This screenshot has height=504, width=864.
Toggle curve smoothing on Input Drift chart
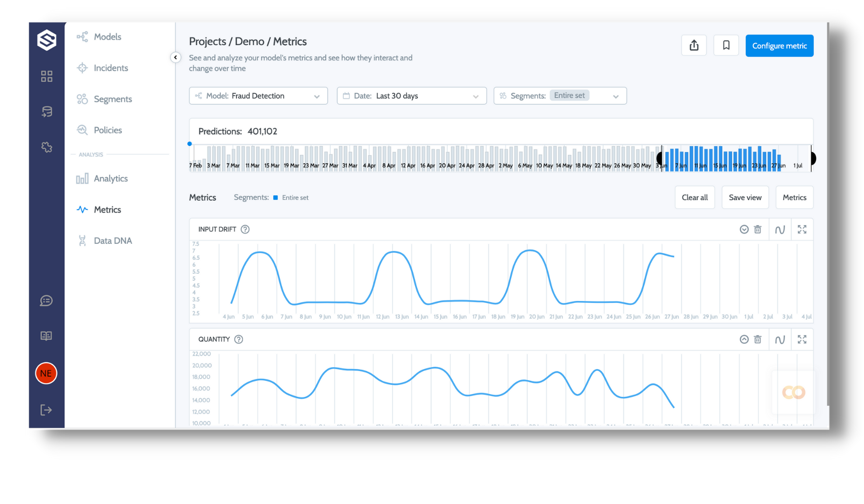(x=780, y=229)
